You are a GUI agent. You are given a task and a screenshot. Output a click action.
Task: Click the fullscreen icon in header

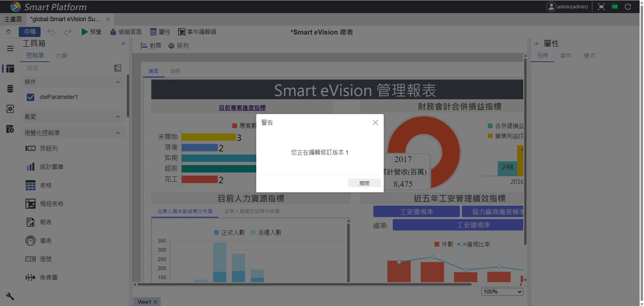[x=601, y=7]
